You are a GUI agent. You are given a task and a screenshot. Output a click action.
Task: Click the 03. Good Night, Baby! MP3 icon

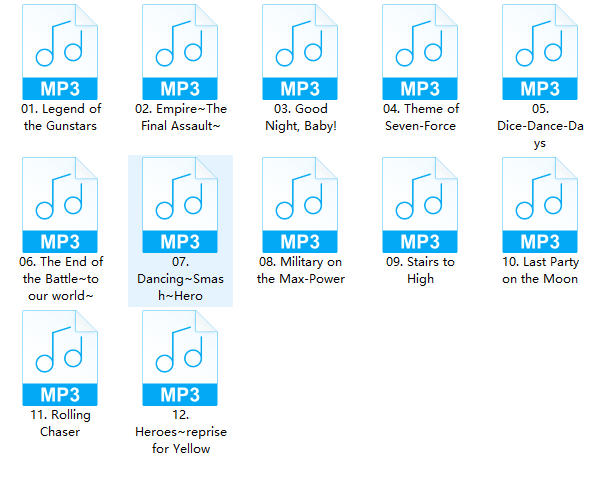click(x=300, y=52)
